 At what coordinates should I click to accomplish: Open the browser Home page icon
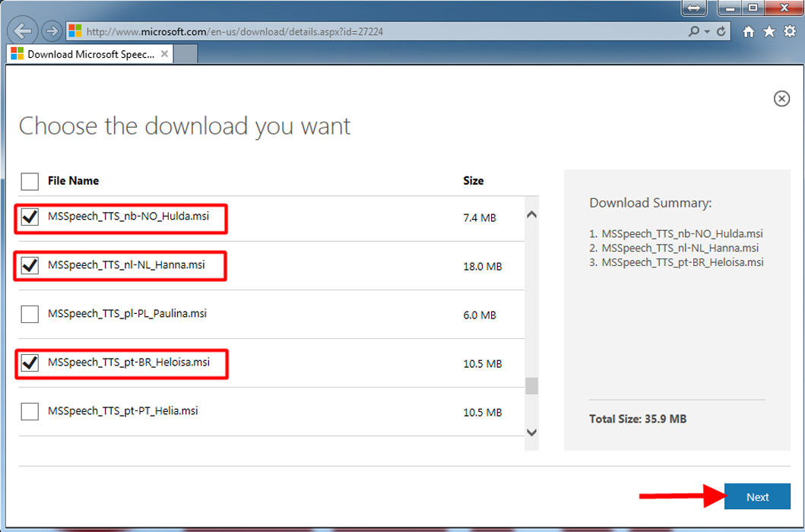(749, 32)
